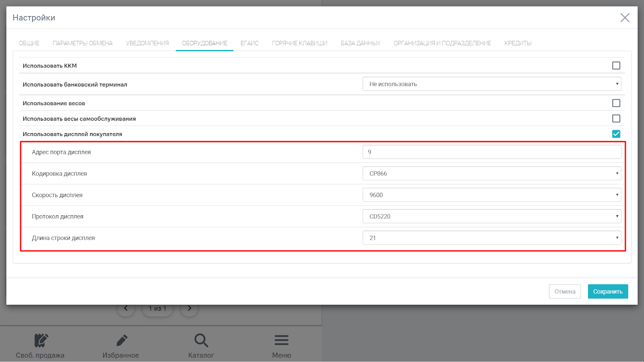Screen dimensions: 644x362
Task: Open Избранное pencil icon in background window
Action: click(x=122, y=340)
